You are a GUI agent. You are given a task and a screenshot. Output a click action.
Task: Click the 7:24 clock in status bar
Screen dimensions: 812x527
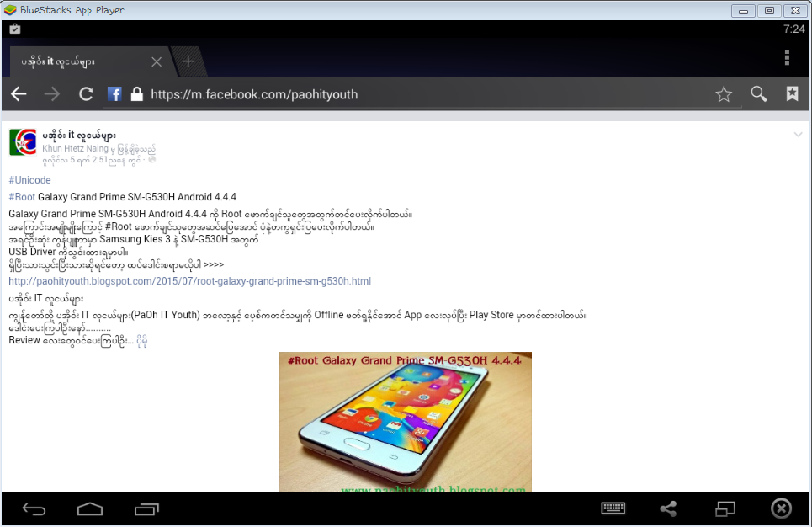pyautogui.click(x=793, y=29)
